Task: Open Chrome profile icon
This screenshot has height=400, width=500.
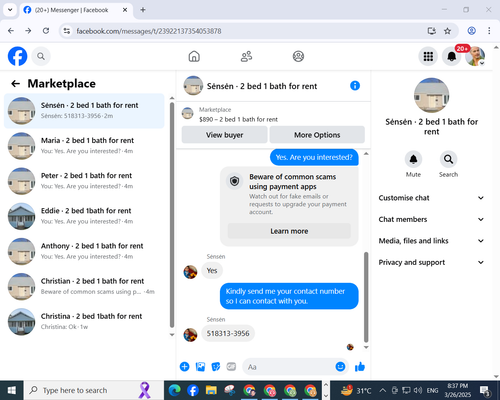Action: point(471,31)
